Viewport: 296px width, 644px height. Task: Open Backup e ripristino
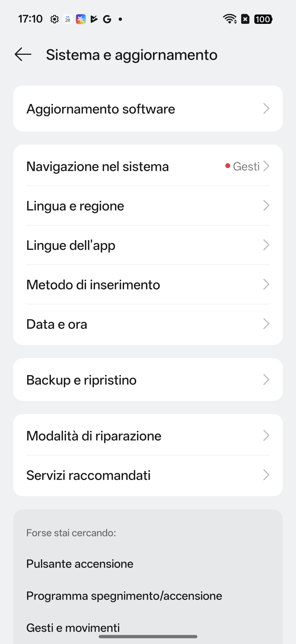(x=148, y=380)
